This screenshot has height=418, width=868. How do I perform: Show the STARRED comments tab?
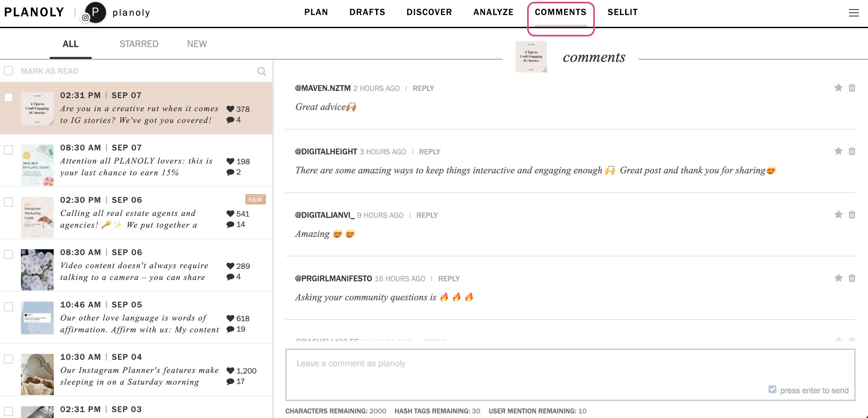click(x=139, y=44)
